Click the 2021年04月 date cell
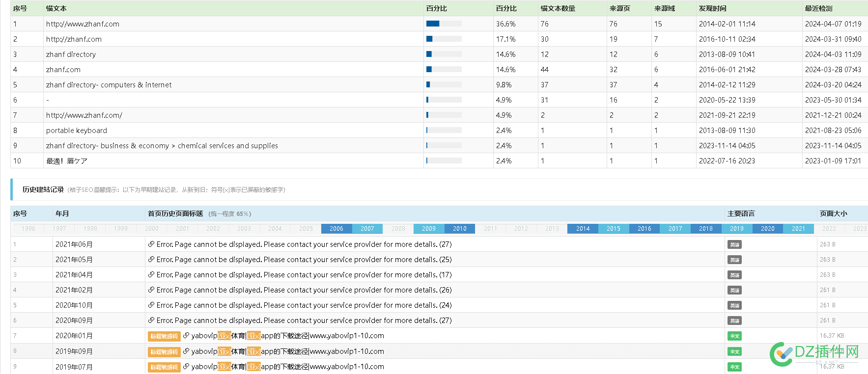Image resolution: width=868 pixels, height=374 pixels. point(74,275)
